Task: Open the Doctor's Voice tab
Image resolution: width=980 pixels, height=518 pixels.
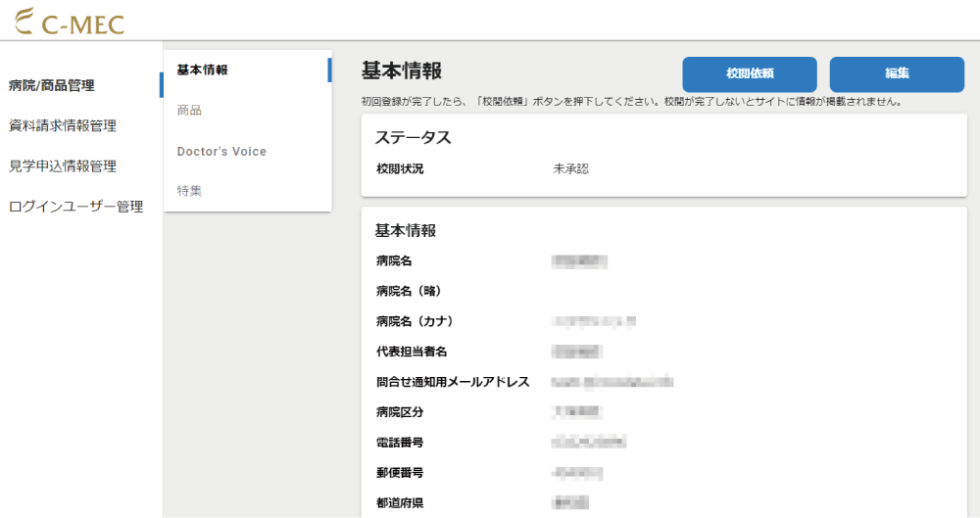Action: (221, 151)
